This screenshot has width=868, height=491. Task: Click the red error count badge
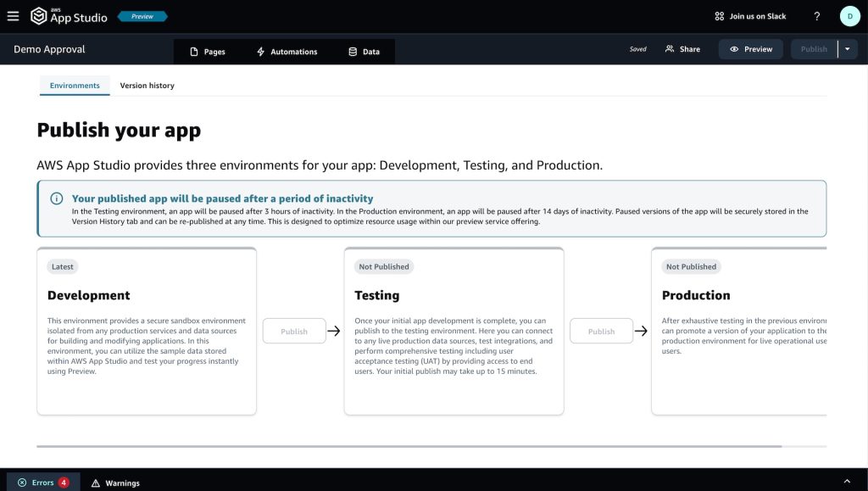point(64,483)
